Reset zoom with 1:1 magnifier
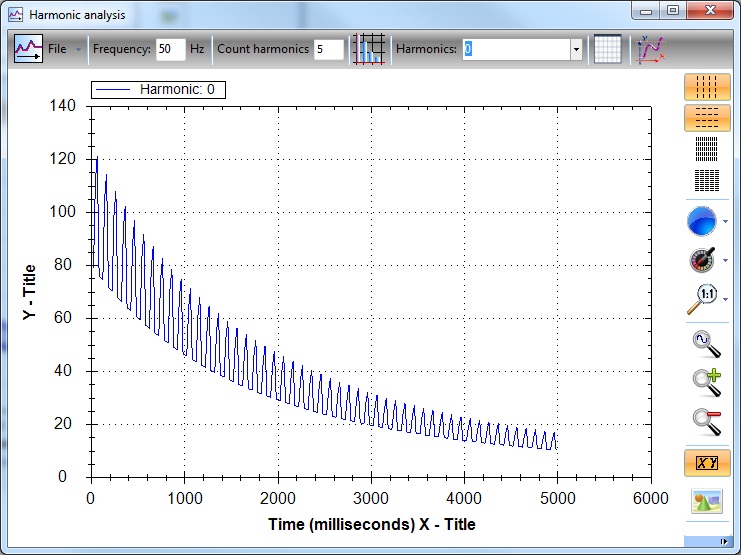 pyautogui.click(x=702, y=299)
